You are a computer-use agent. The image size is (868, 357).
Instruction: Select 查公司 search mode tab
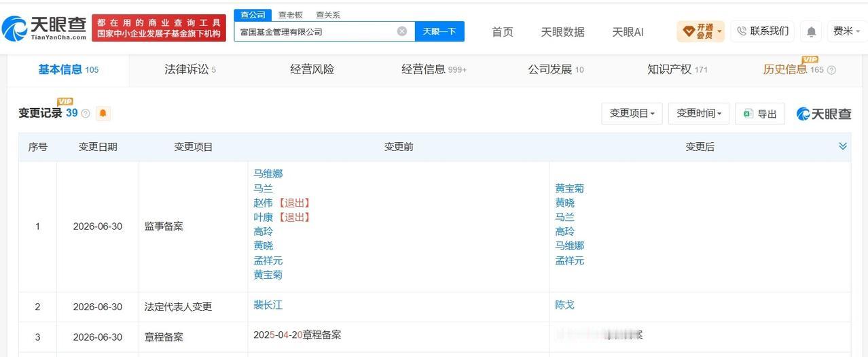tap(253, 15)
